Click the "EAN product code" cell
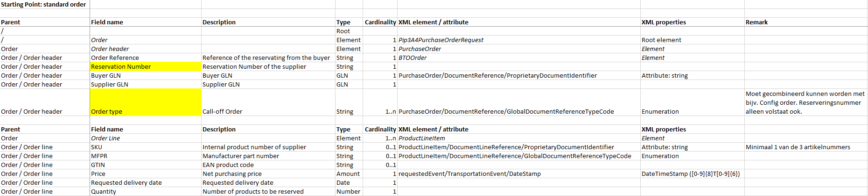The height and width of the screenshot is (196, 868). 228,165
